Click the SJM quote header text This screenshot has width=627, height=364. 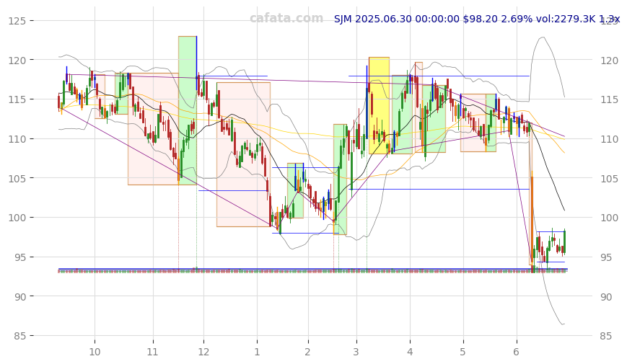(477, 19)
